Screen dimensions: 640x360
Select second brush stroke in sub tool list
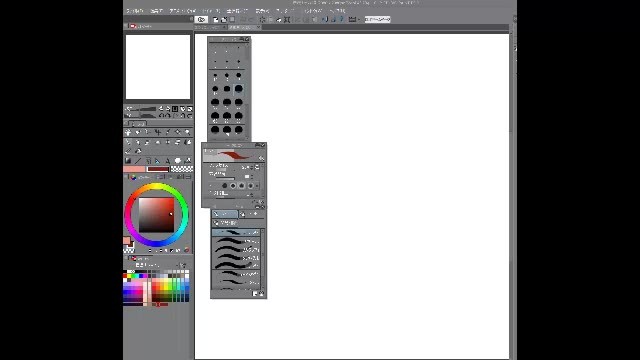coord(236,241)
